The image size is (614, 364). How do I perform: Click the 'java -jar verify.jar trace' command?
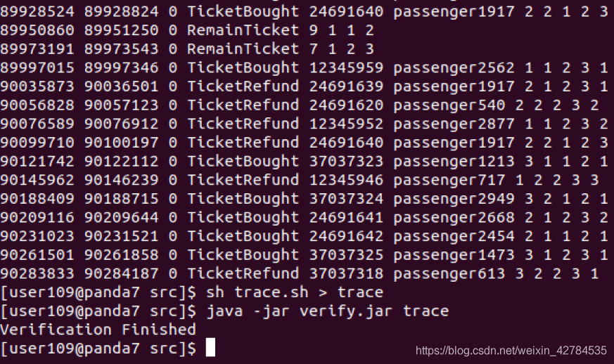pos(327,311)
